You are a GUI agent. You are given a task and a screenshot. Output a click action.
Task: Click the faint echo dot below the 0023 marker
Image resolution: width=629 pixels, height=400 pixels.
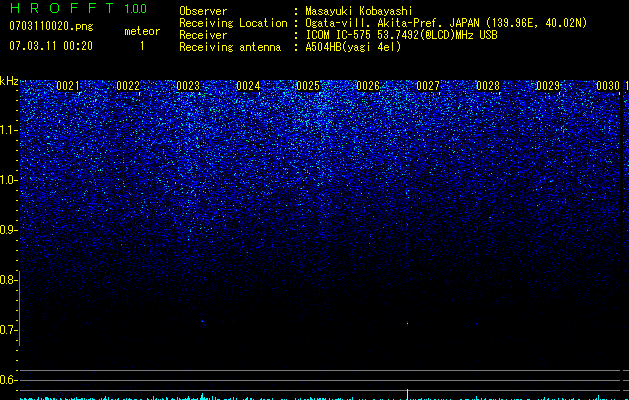(x=202, y=321)
